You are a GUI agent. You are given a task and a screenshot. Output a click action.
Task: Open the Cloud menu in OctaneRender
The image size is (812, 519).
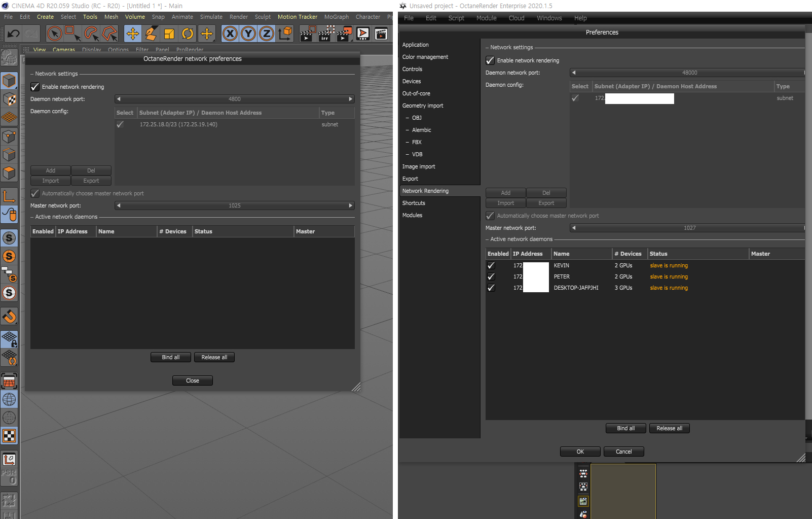pos(516,18)
